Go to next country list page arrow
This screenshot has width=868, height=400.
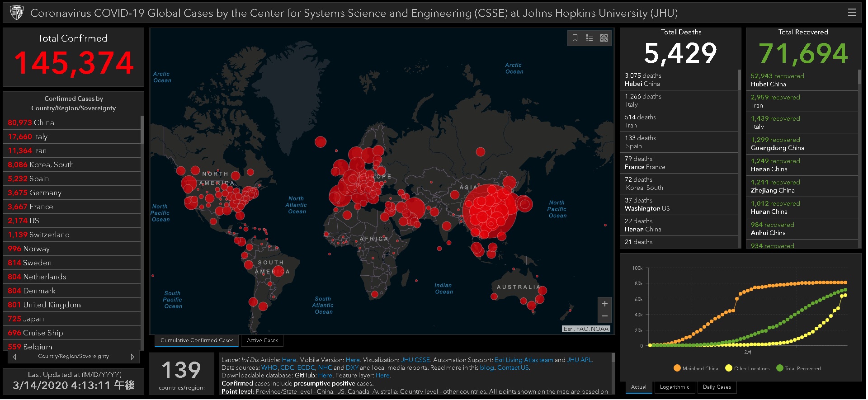pos(132,357)
